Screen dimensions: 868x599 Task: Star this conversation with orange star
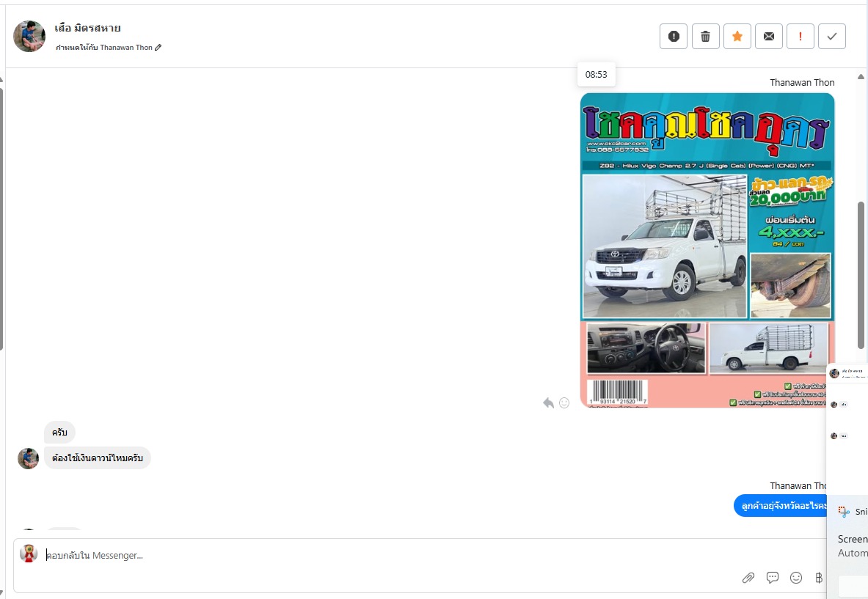(x=737, y=37)
